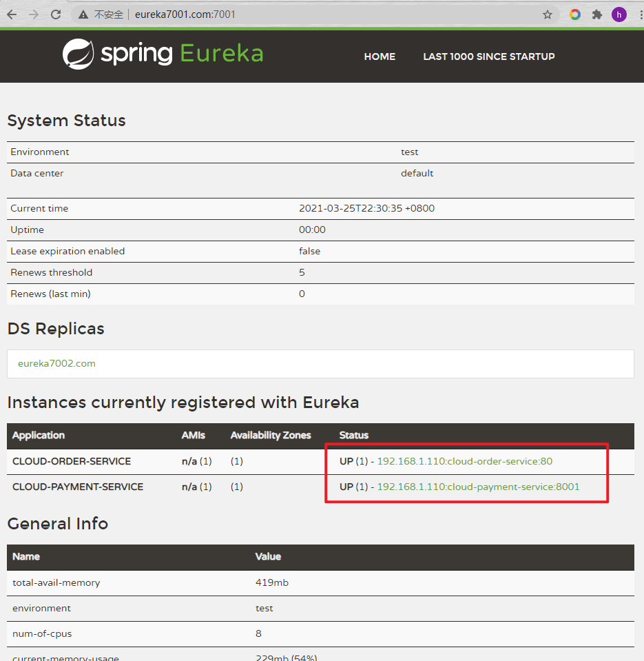Open the HOME navigation item

point(380,57)
